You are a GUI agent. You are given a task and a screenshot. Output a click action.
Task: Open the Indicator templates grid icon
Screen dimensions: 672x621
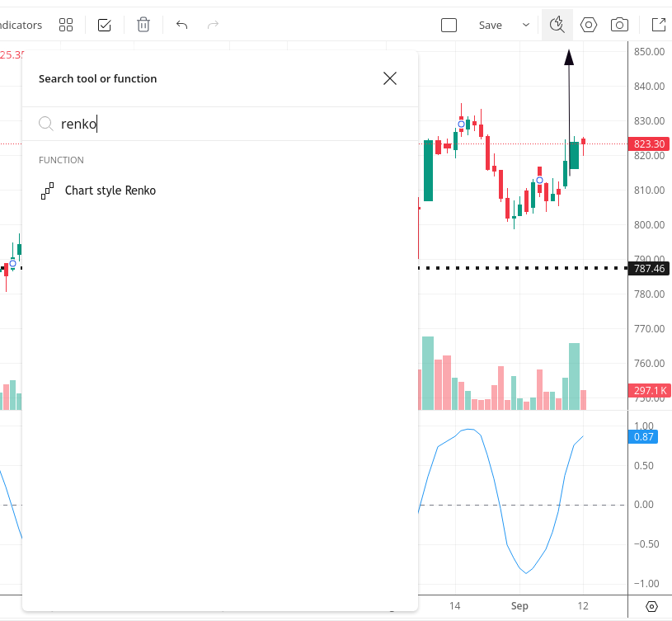pyautogui.click(x=67, y=25)
